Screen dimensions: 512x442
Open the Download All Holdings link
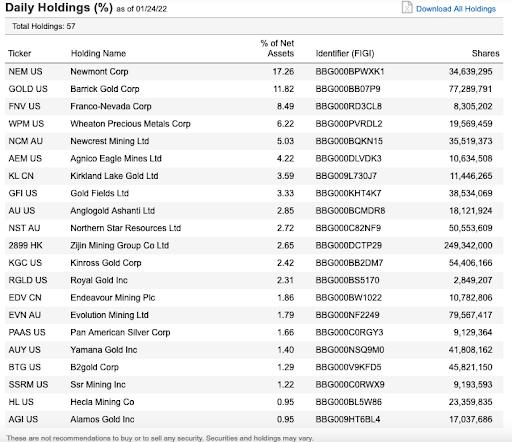[x=456, y=9]
